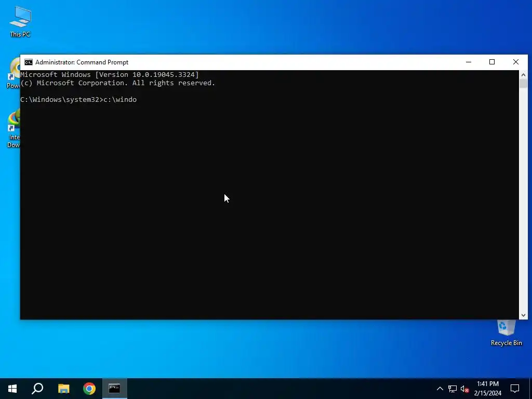The width and height of the screenshot is (532, 399).
Task: Open network status tray icon
Action: 453,389
